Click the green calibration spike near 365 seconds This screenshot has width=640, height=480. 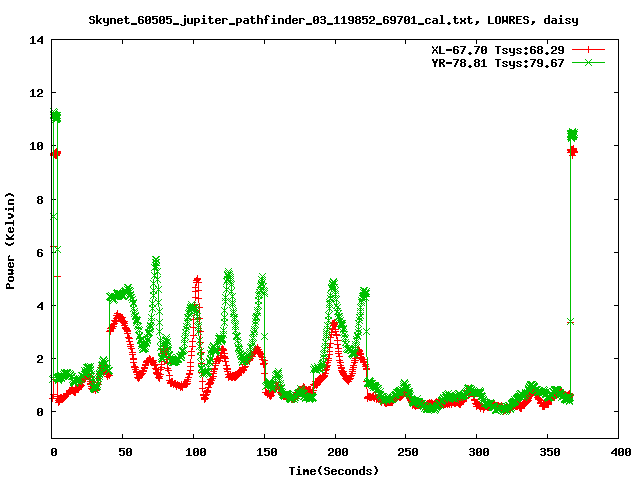coord(573,134)
